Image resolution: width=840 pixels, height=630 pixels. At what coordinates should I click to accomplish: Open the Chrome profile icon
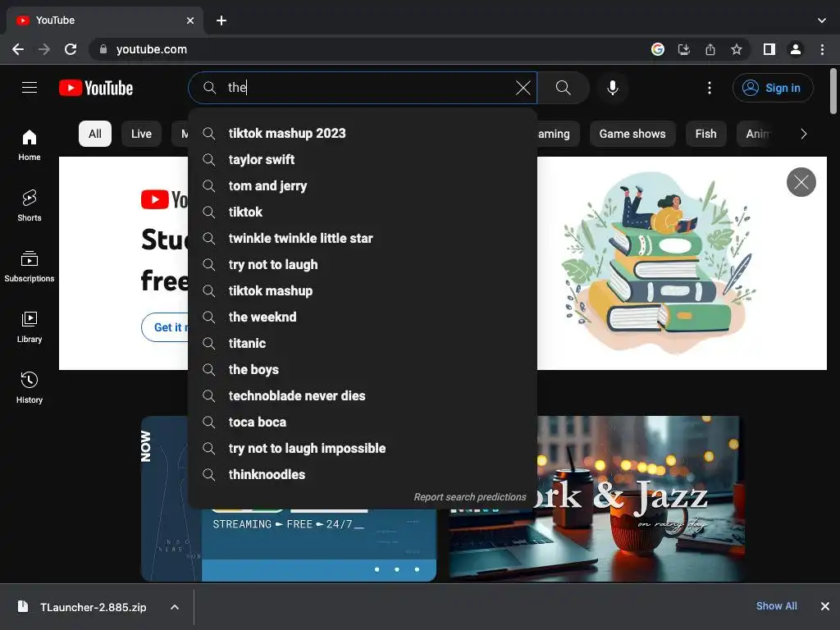point(796,49)
